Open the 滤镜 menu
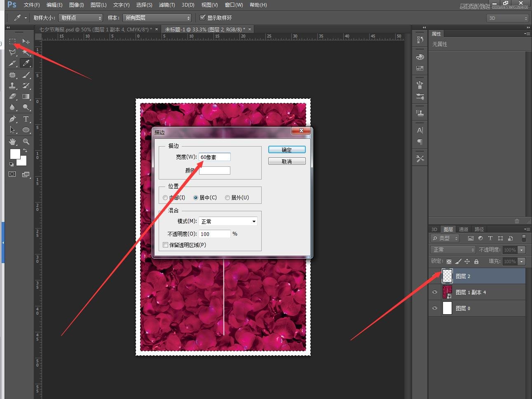 click(x=166, y=5)
